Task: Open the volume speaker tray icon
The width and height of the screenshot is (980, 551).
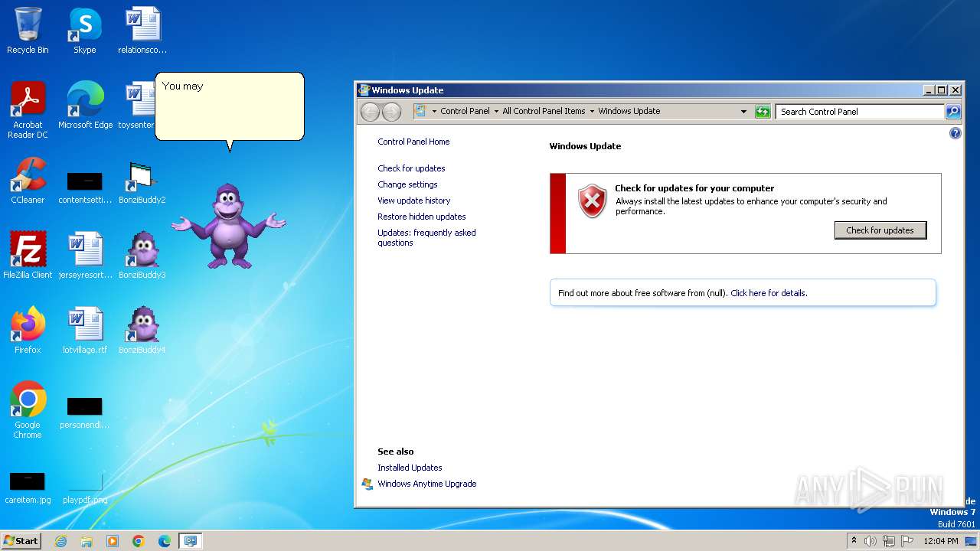Action: [x=871, y=541]
